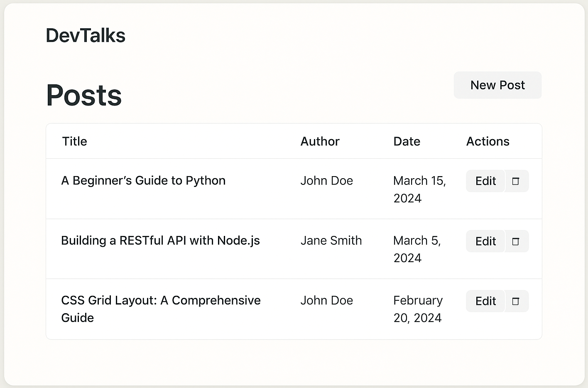The width and height of the screenshot is (588, 388).
Task: Edit the RESTful API with Node.js post
Action: (485, 241)
